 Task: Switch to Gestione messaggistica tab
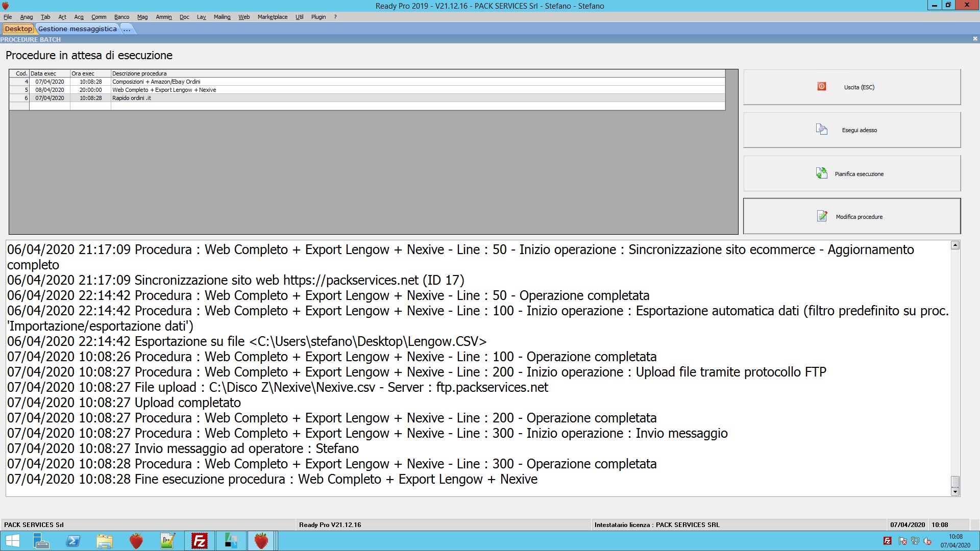pos(78,29)
